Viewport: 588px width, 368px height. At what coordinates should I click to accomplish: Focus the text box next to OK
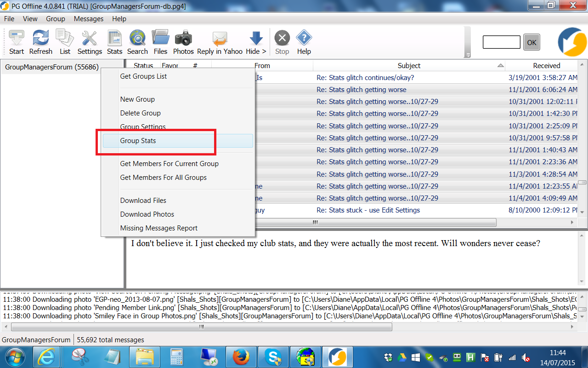[502, 42]
